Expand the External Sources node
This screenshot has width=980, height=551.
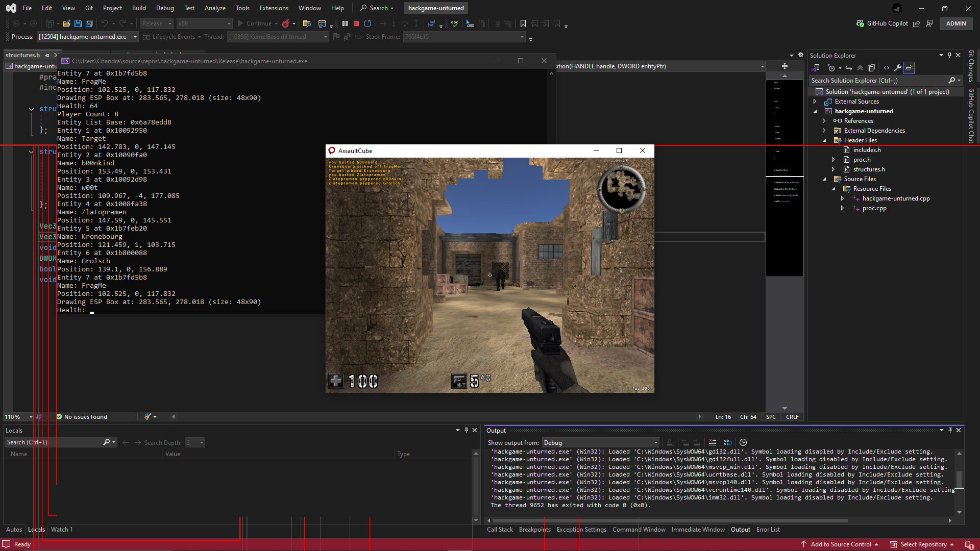(815, 102)
